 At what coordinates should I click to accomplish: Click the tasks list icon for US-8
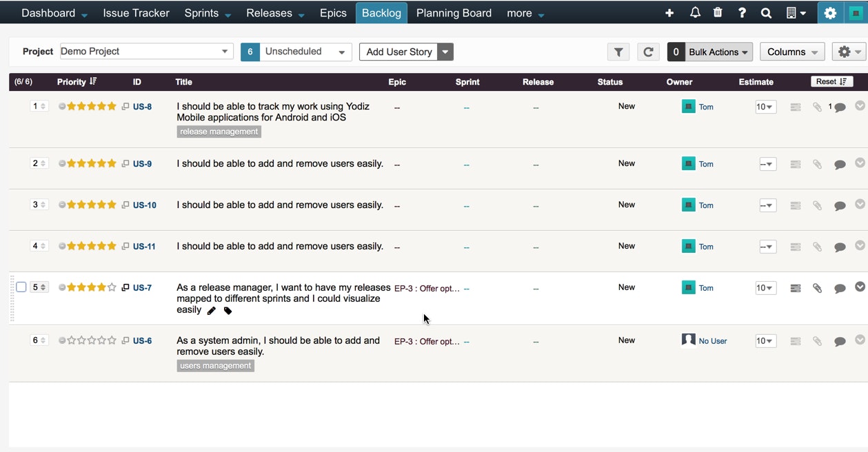click(795, 107)
